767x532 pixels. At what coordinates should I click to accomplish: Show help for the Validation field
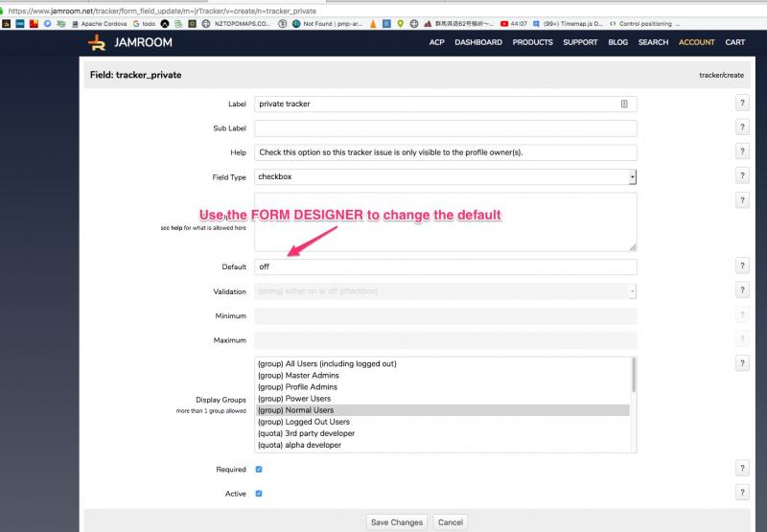click(742, 289)
